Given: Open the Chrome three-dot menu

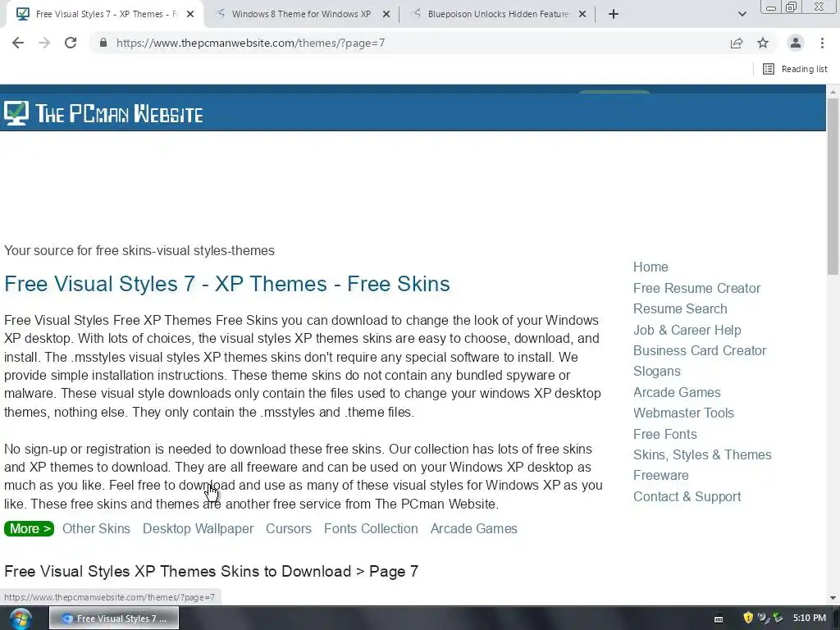Looking at the screenshot, I should 822,43.
